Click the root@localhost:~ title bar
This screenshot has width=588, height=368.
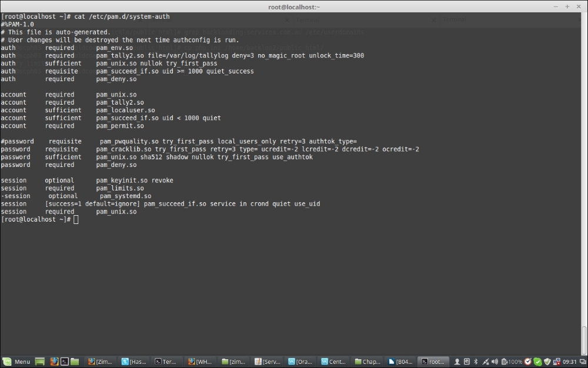(294, 6)
